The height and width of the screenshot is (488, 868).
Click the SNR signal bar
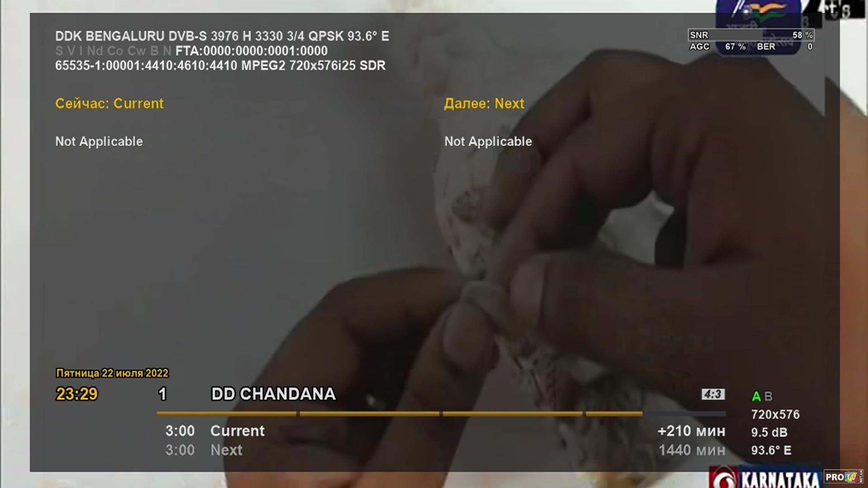(751, 35)
